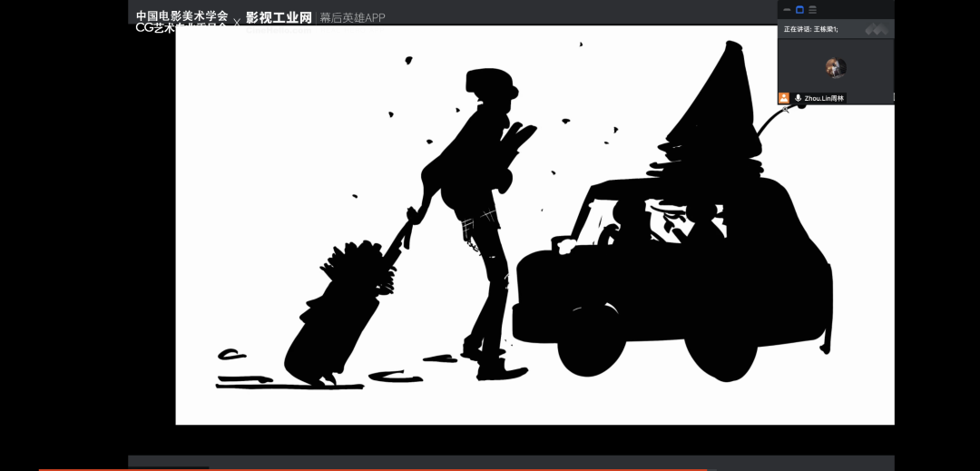The image size is (980, 471).
Task: Click the "正在讲话: 王栋梁1;" speaking label
Action: [x=810, y=29]
